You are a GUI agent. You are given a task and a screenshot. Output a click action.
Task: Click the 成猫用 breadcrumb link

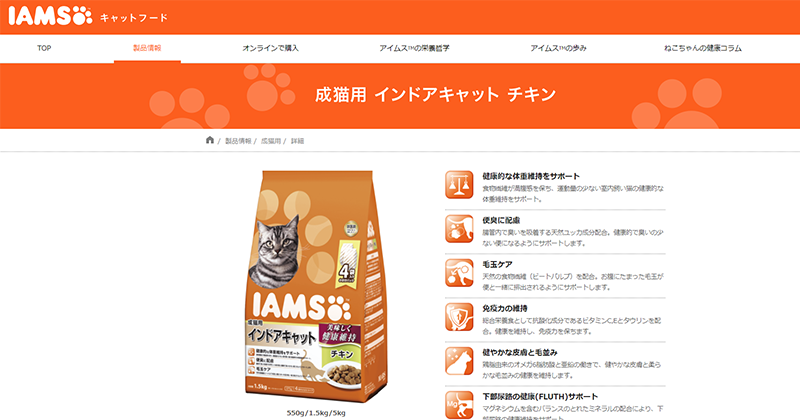coord(271,141)
